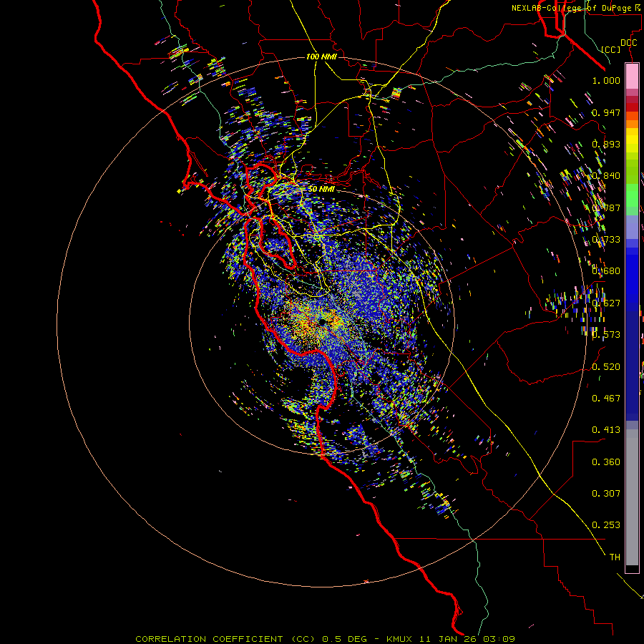This screenshot has height=644, width=644.
Task: Click the 50 NMI range ring label
Action: coord(321,189)
